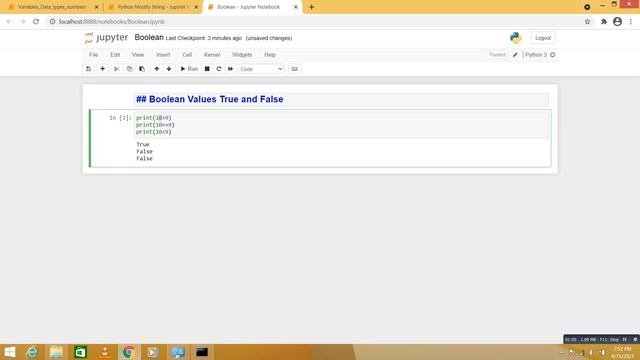Image resolution: width=640 pixels, height=360 pixels.
Task: Click into the code cell with print statements
Action: [341, 124]
